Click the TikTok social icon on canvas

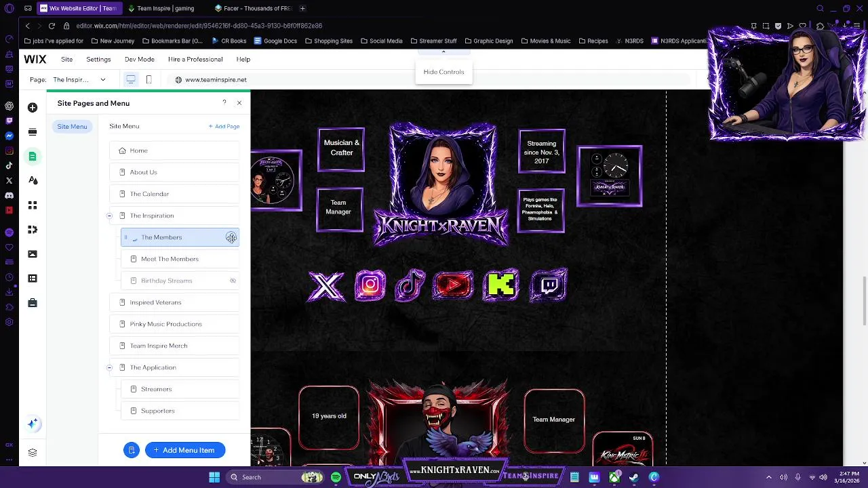(410, 285)
